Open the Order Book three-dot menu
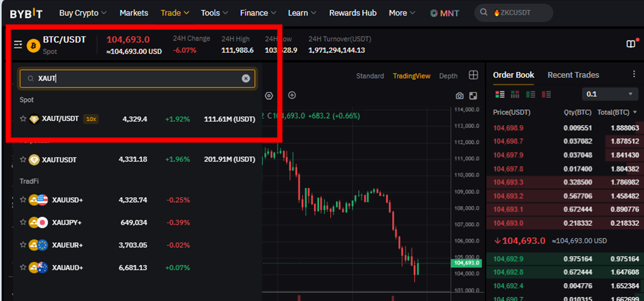644x301 pixels. [635, 74]
